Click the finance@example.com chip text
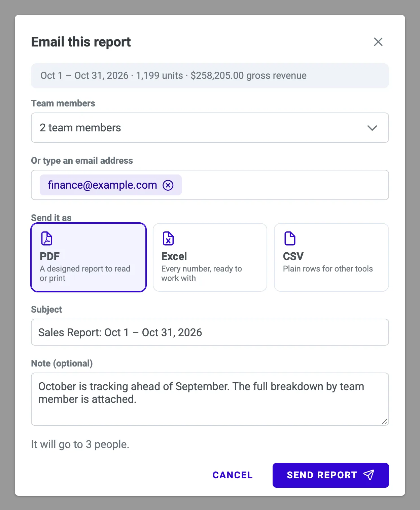The image size is (420, 510). (x=102, y=185)
